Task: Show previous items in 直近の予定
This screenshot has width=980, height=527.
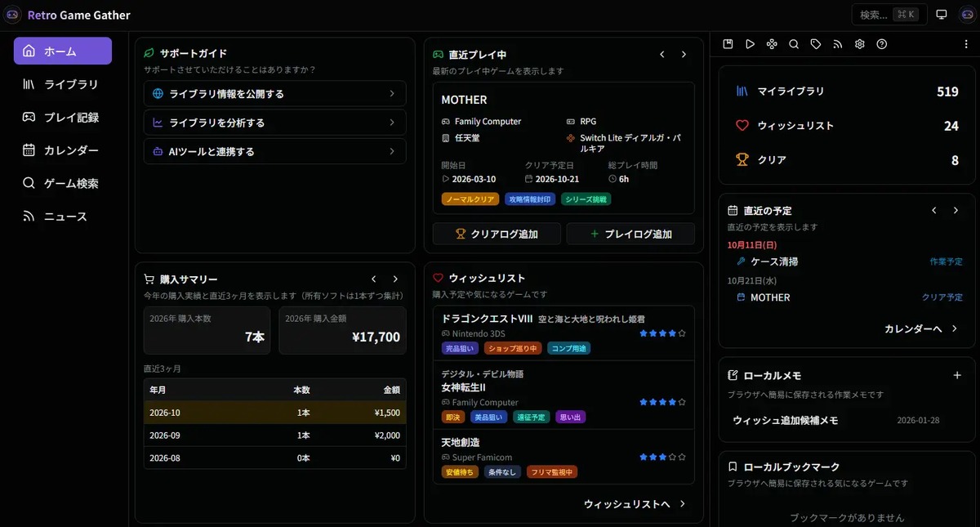Action: point(934,211)
